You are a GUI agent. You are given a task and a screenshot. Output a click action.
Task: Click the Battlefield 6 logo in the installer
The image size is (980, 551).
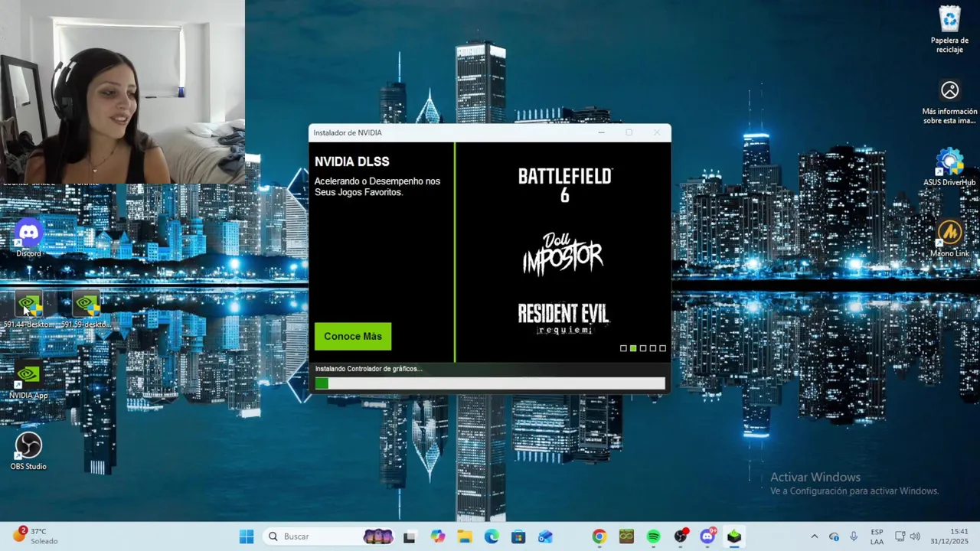(565, 185)
